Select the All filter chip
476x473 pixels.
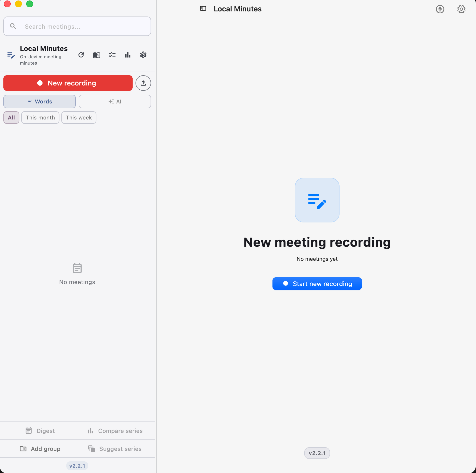[x=11, y=118]
